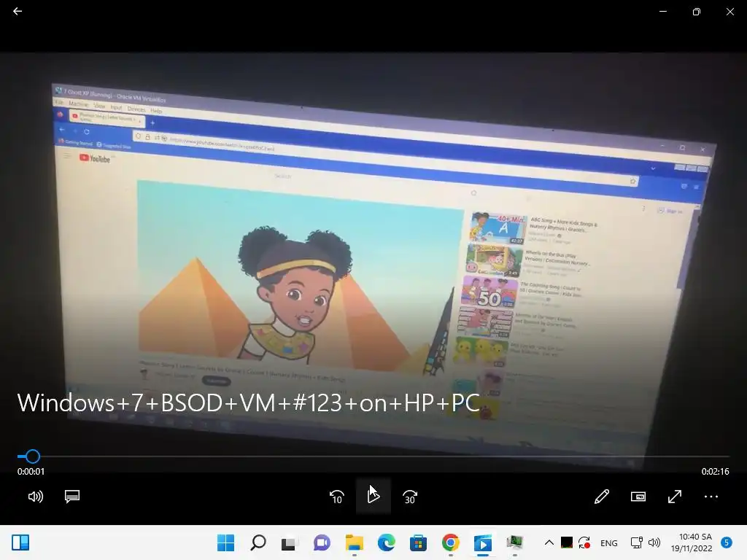The height and width of the screenshot is (560, 747).
Task: Click the video seek slider handle
Action: (x=32, y=456)
